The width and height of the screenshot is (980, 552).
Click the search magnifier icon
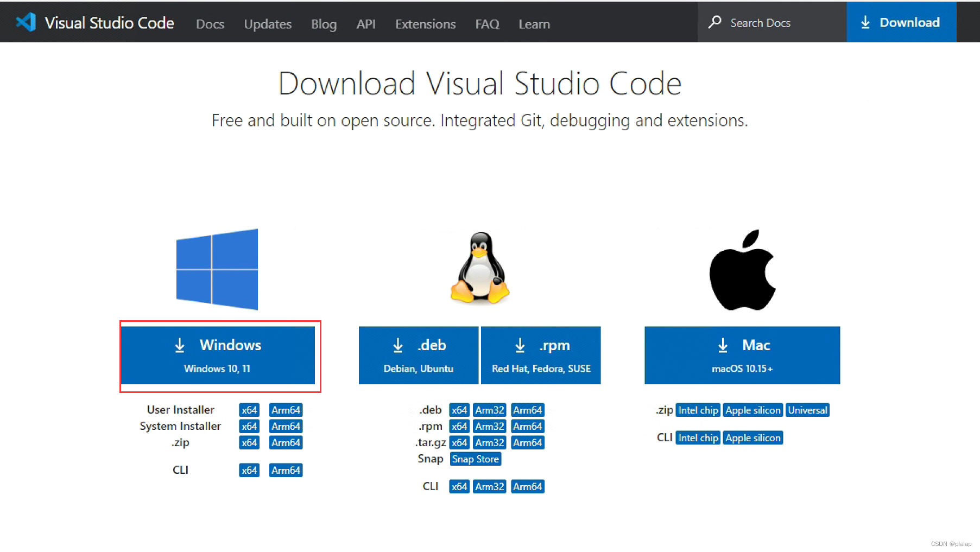click(x=715, y=22)
